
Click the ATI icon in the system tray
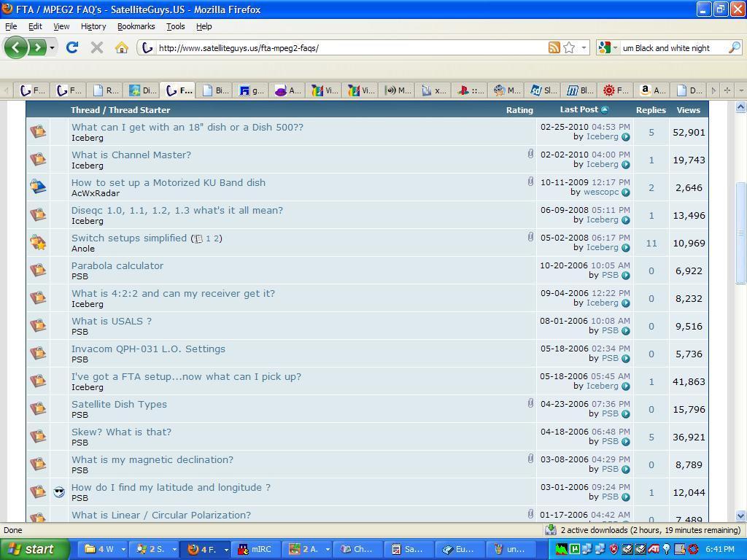(x=653, y=549)
